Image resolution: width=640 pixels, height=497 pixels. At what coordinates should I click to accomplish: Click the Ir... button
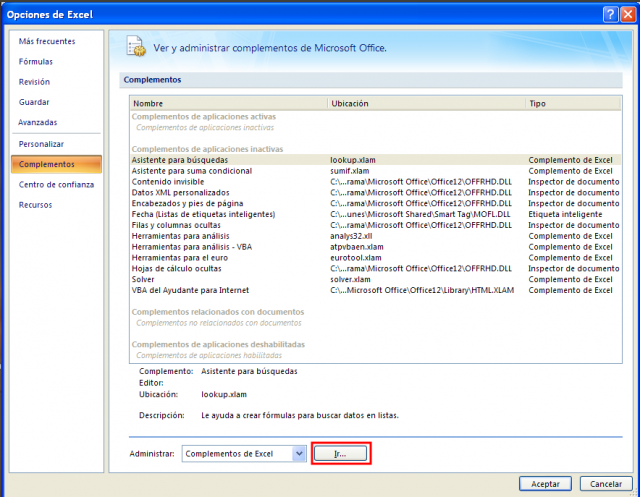click(x=340, y=454)
